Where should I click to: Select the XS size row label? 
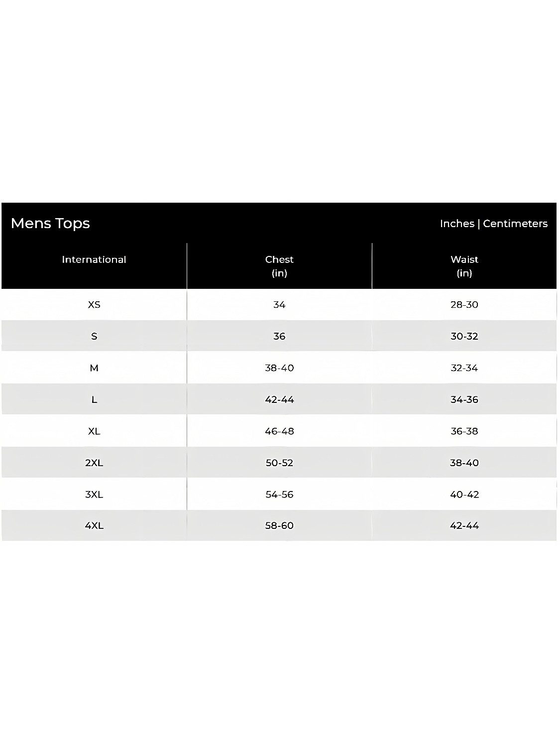point(94,304)
